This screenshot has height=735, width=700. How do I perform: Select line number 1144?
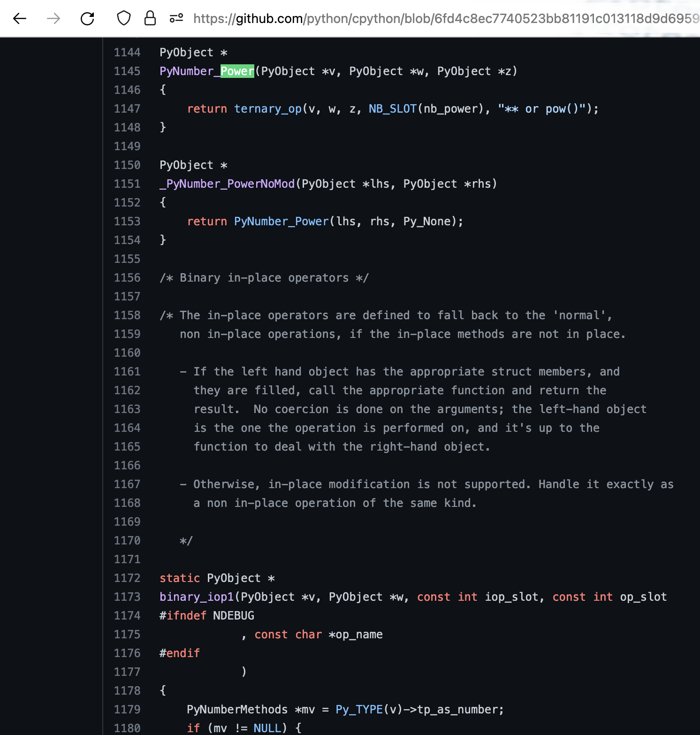[x=127, y=53]
